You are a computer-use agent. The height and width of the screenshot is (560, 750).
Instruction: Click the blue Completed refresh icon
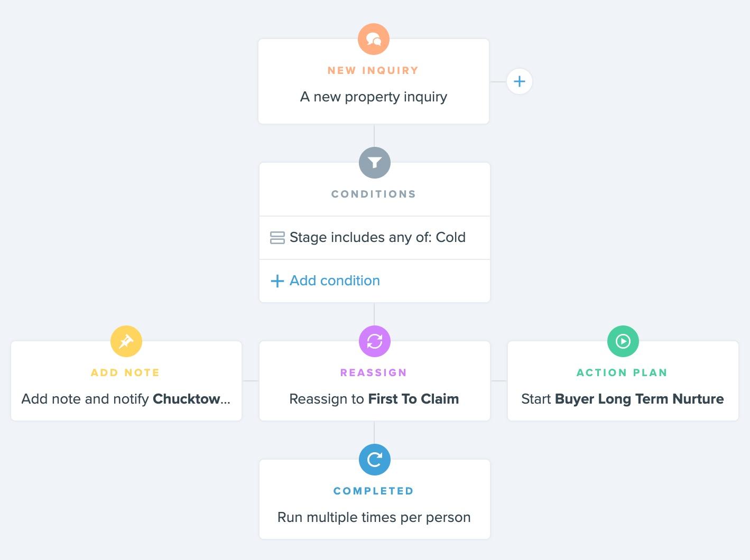375,460
